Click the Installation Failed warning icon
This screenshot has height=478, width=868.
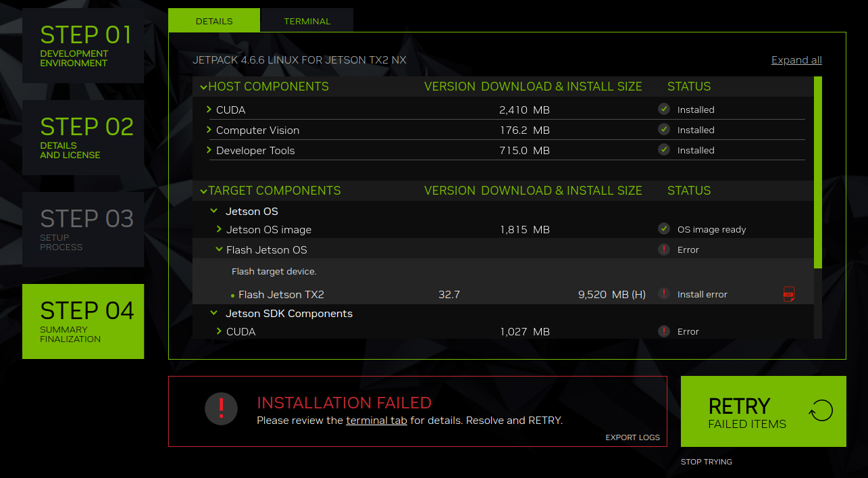[x=222, y=408]
